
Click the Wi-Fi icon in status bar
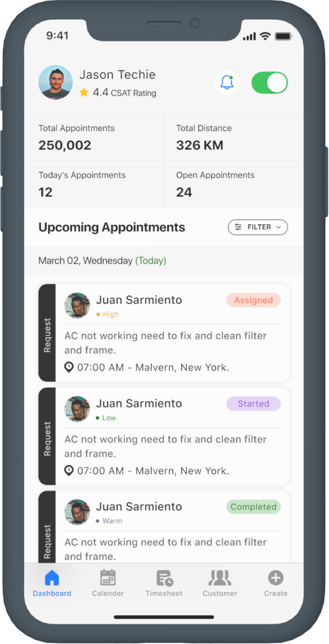click(x=265, y=37)
